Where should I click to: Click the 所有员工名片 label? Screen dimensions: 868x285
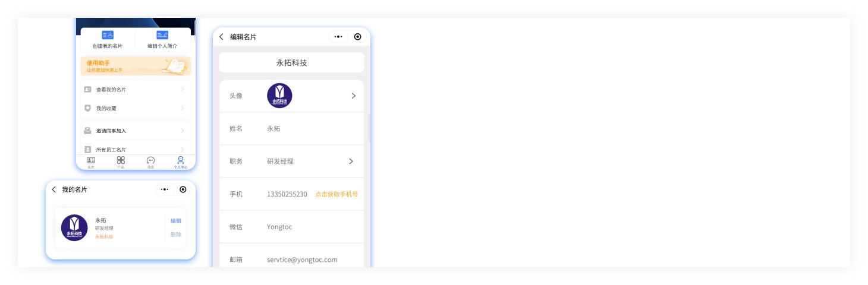pyautogui.click(x=111, y=150)
